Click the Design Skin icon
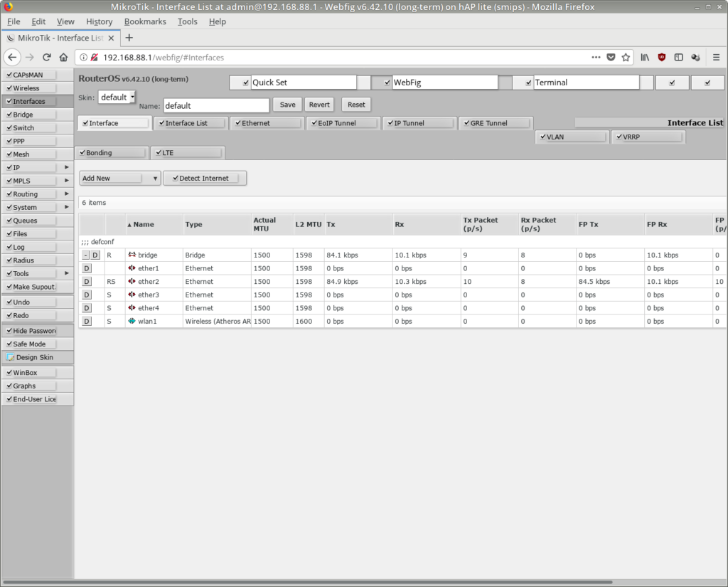The height and width of the screenshot is (587, 728). click(x=10, y=357)
